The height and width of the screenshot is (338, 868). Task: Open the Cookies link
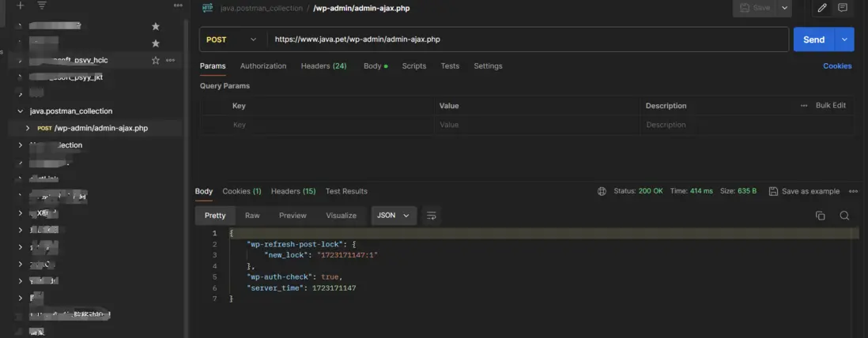837,66
